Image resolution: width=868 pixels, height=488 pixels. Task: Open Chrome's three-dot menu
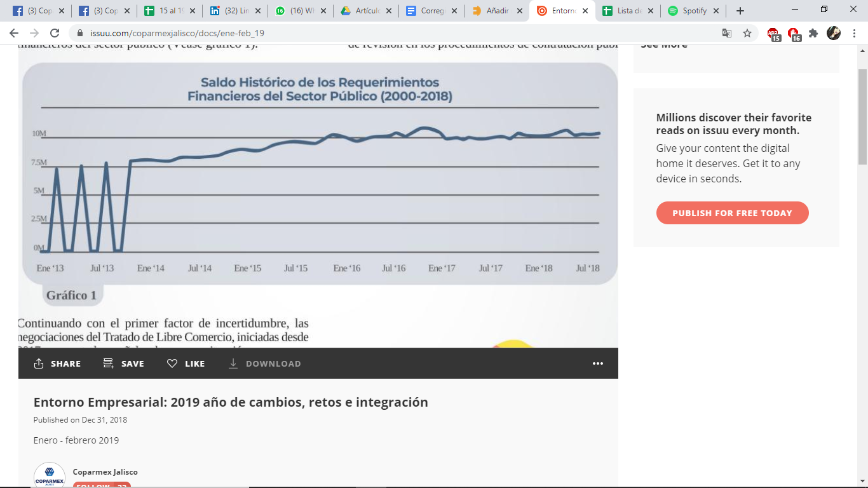854,33
